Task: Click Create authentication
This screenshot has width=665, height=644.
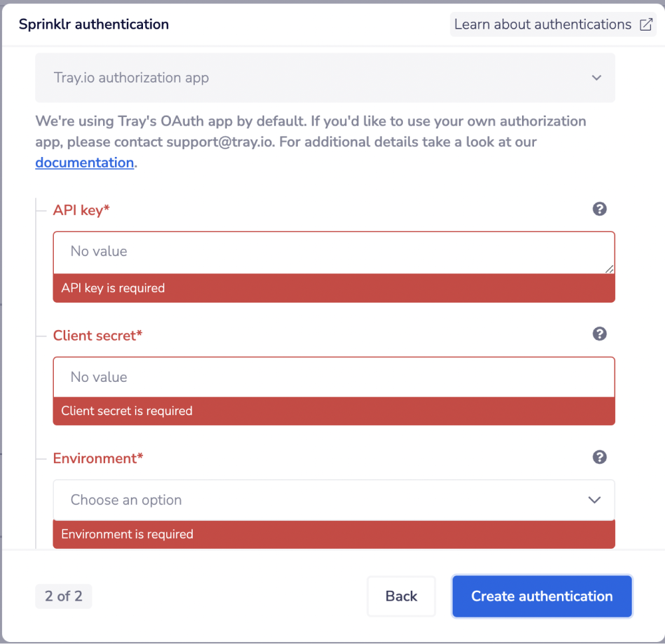Action: pos(541,596)
